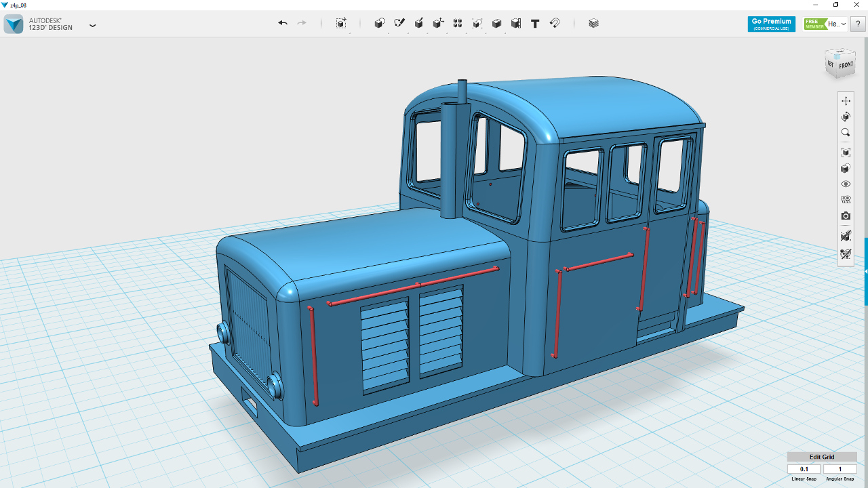Click the Edit Grid button

click(822, 457)
